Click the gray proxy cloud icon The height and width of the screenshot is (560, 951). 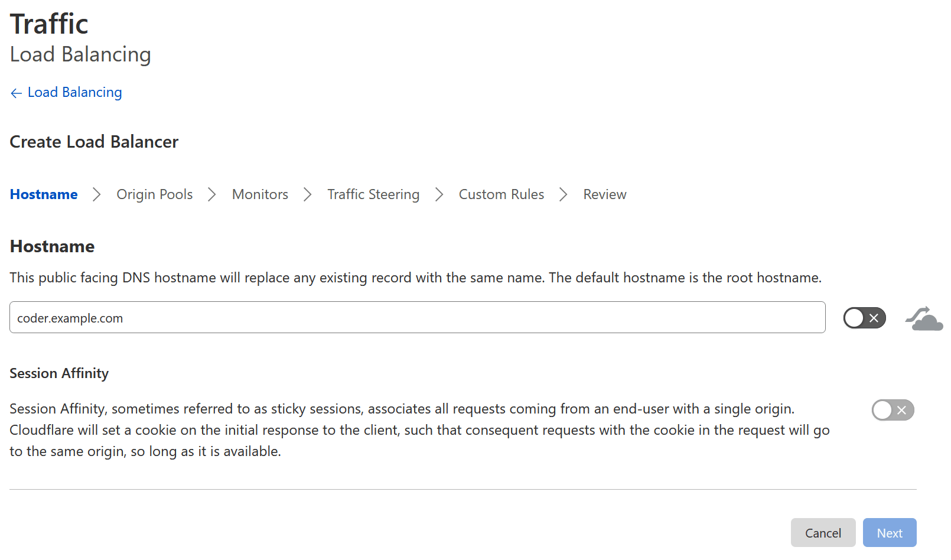[924, 318]
